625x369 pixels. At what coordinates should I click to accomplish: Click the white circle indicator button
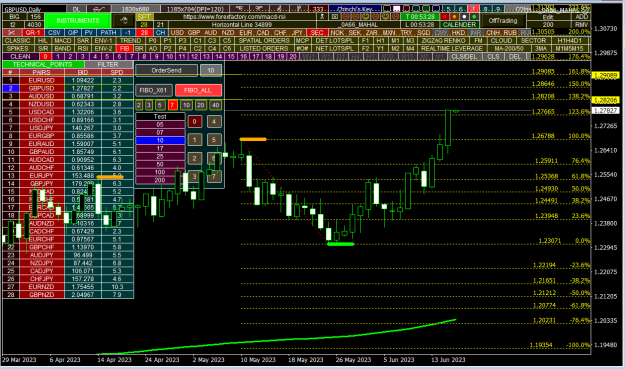464,17
